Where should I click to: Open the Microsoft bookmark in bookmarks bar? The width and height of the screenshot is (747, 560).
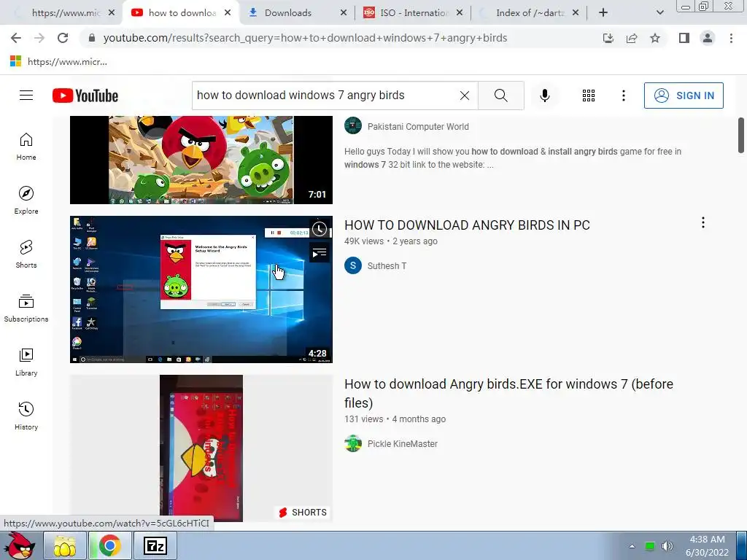click(x=58, y=61)
